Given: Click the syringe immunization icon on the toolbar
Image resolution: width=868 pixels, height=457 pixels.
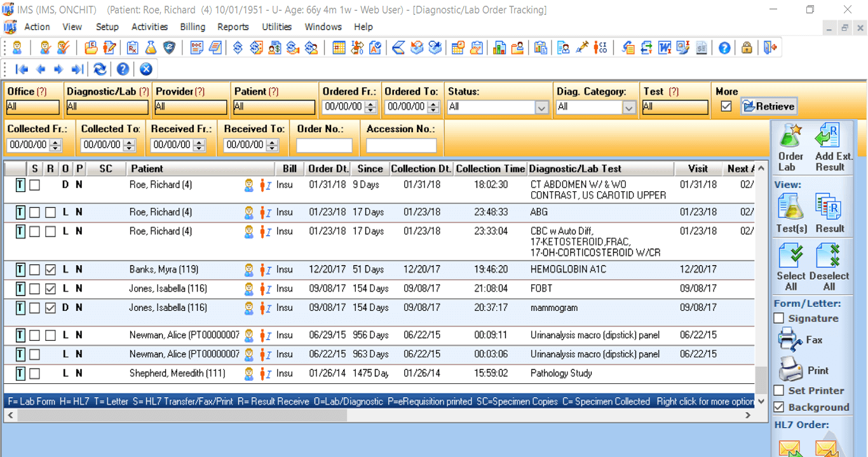Looking at the screenshot, I should coord(582,47).
